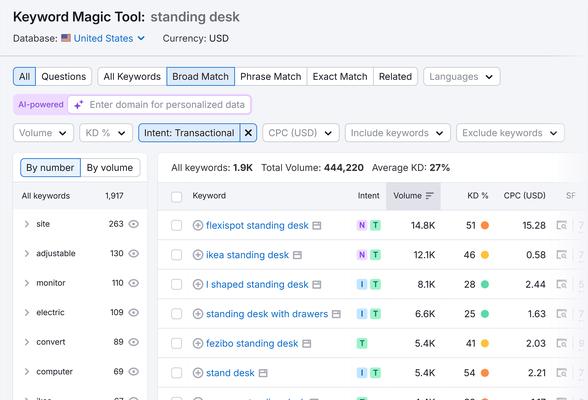The image size is (588, 400).
Task: Check the standing desk with drawers checkbox
Action: (x=176, y=314)
